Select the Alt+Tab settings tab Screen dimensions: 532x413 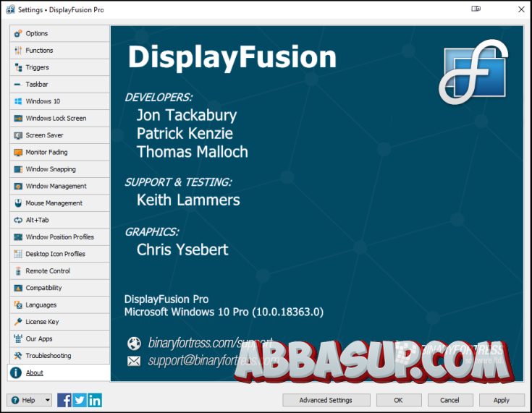[59, 220]
